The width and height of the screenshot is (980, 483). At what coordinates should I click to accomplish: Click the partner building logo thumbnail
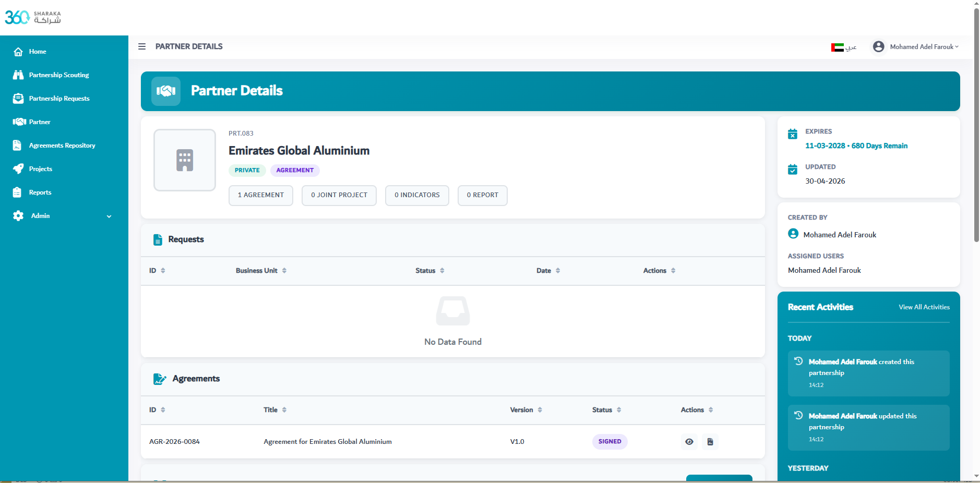185,160
